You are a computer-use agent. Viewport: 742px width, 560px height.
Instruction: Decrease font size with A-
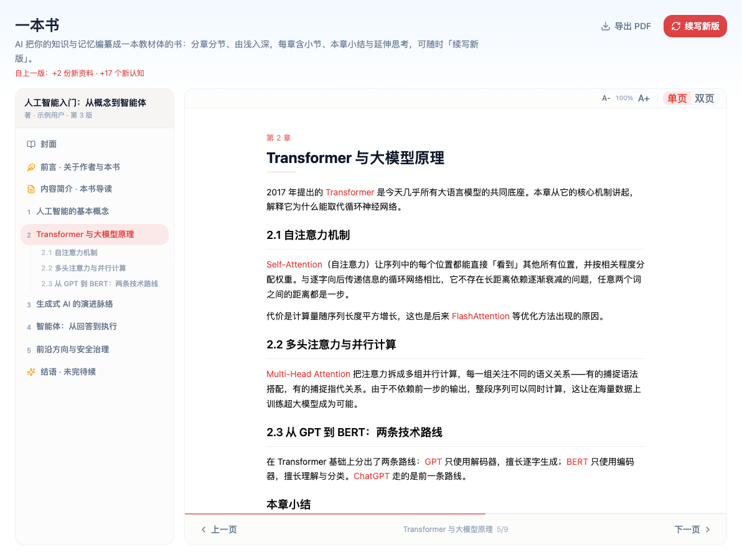(606, 98)
